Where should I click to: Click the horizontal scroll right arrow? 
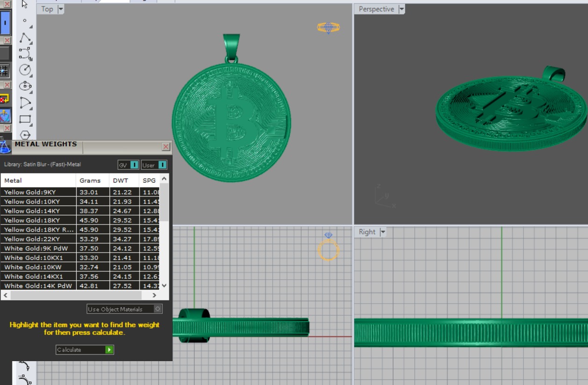click(154, 295)
